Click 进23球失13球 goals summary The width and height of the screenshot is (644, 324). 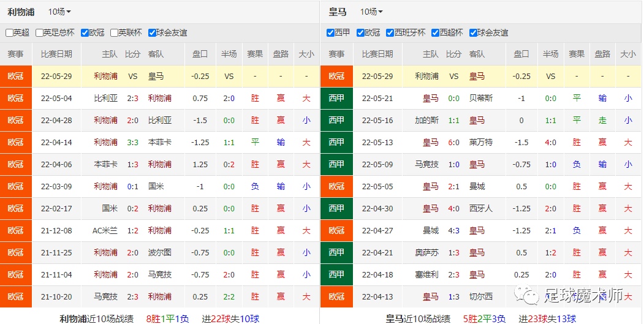click(x=547, y=318)
